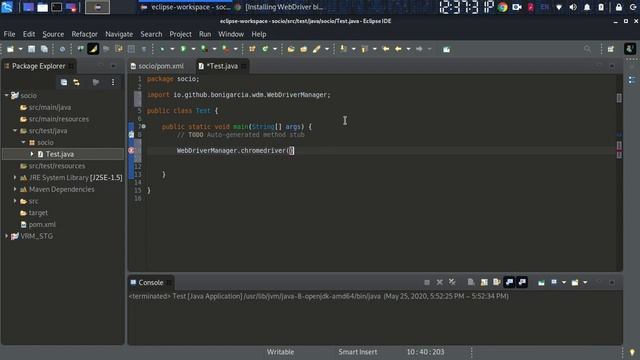Expand the Test.java tree node
640x360 pixels.
[32, 154]
